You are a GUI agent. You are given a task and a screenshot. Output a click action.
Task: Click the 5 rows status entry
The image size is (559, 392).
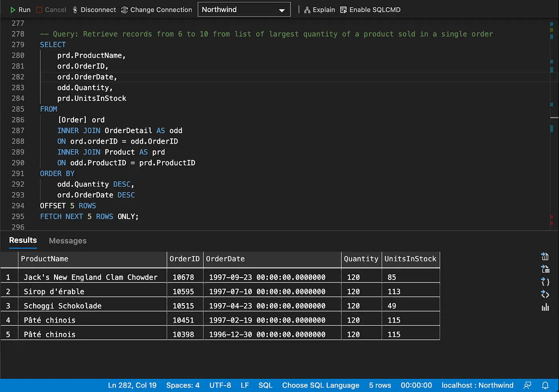point(380,385)
